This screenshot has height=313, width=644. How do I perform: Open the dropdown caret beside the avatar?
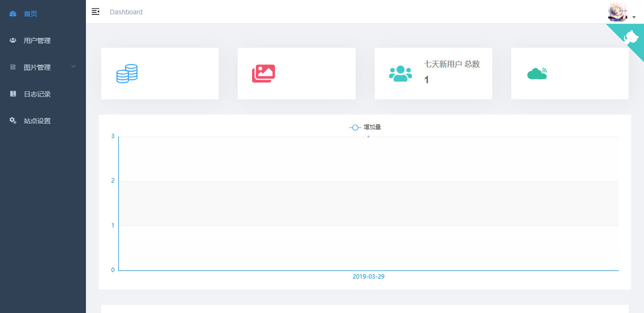pyautogui.click(x=634, y=17)
